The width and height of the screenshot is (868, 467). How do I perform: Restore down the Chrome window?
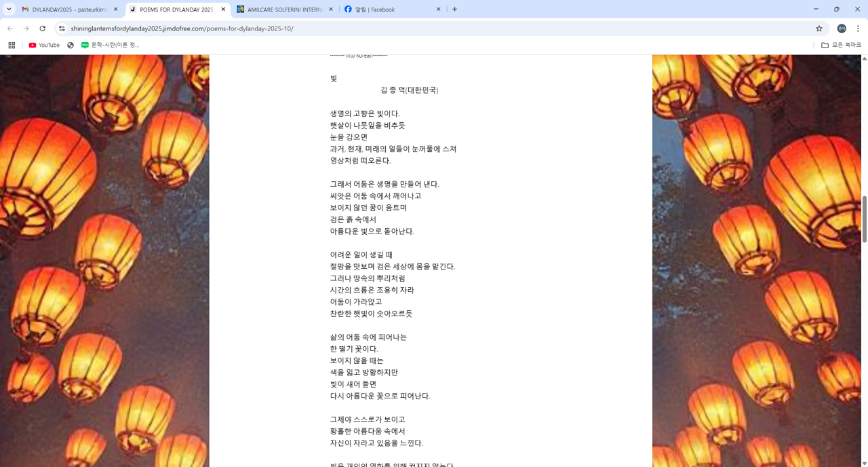pyautogui.click(x=837, y=9)
